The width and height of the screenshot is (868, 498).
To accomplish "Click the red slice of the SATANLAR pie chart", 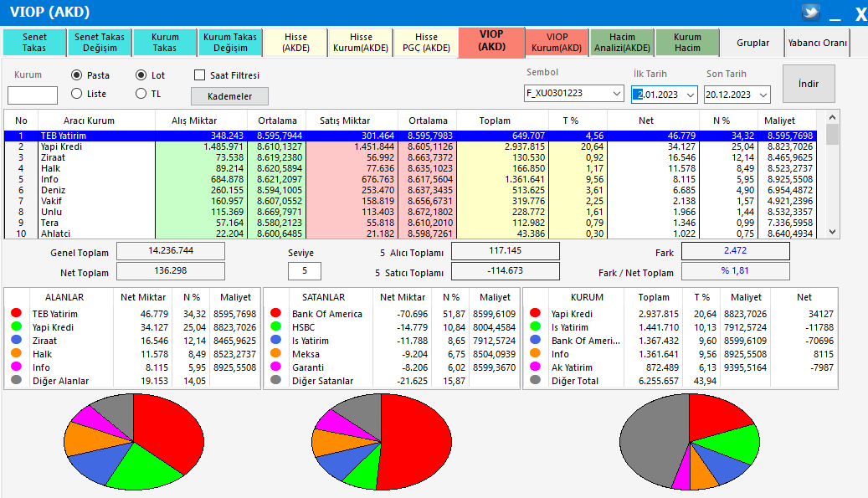I will (418, 443).
